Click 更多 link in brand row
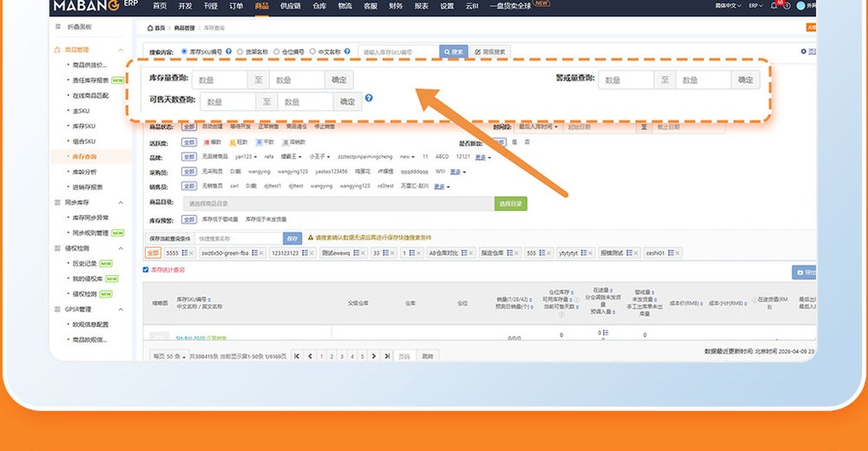The image size is (868, 451). 481,157
